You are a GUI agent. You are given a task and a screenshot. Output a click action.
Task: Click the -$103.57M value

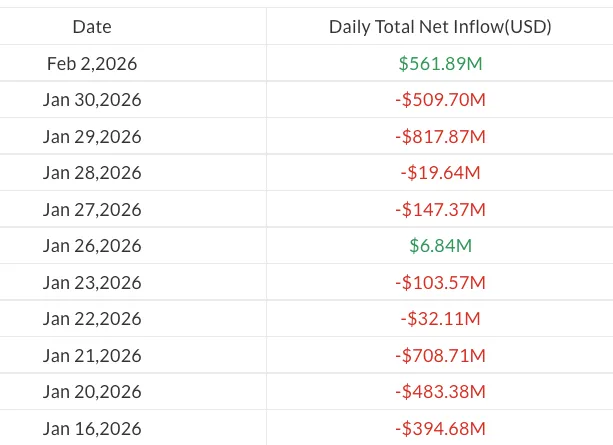tap(440, 282)
